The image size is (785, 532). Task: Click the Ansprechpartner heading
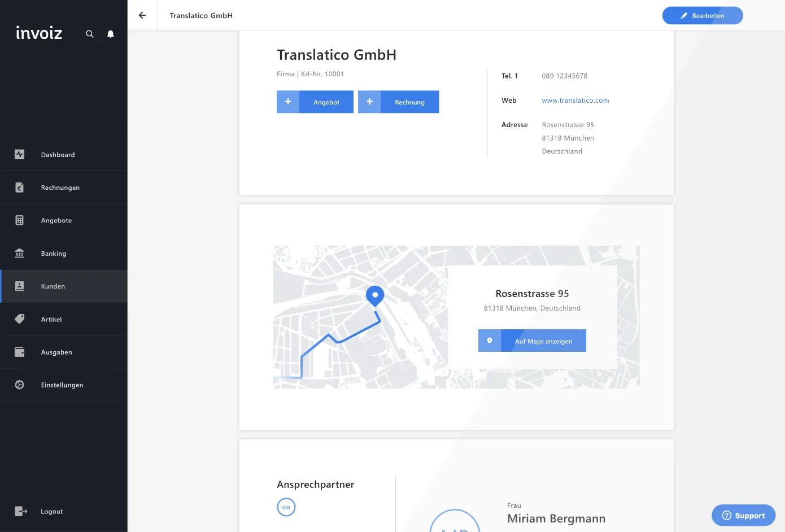pos(316,485)
